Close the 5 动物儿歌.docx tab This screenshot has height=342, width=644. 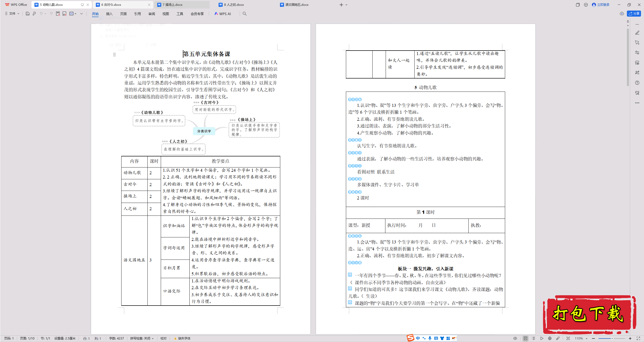(88, 5)
